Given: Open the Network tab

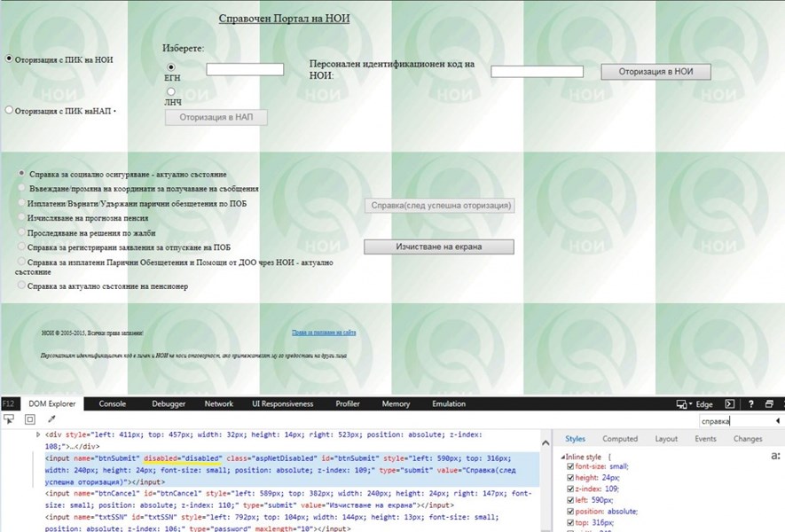Looking at the screenshot, I should [218, 404].
